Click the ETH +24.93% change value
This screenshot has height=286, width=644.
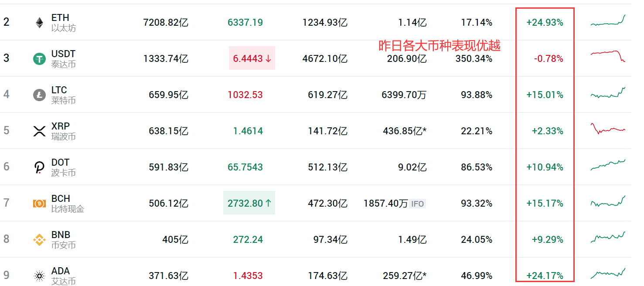pyautogui.click(x=545, y=23)
